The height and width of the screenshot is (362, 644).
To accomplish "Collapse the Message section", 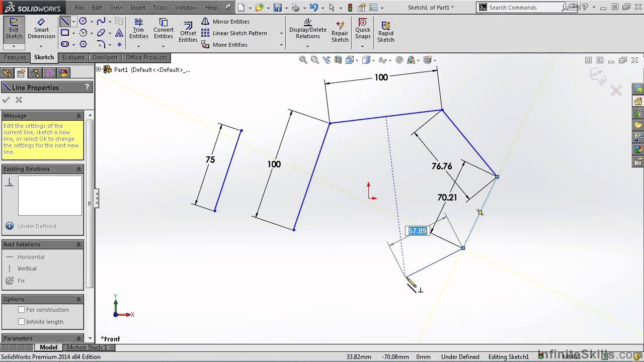I will click(x=78, y=116).
